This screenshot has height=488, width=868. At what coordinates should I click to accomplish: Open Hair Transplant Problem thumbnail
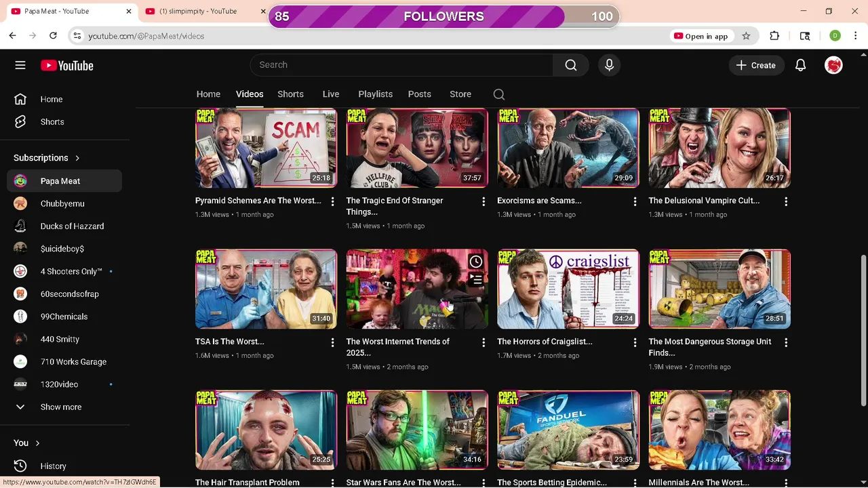(x=266, y=430)
